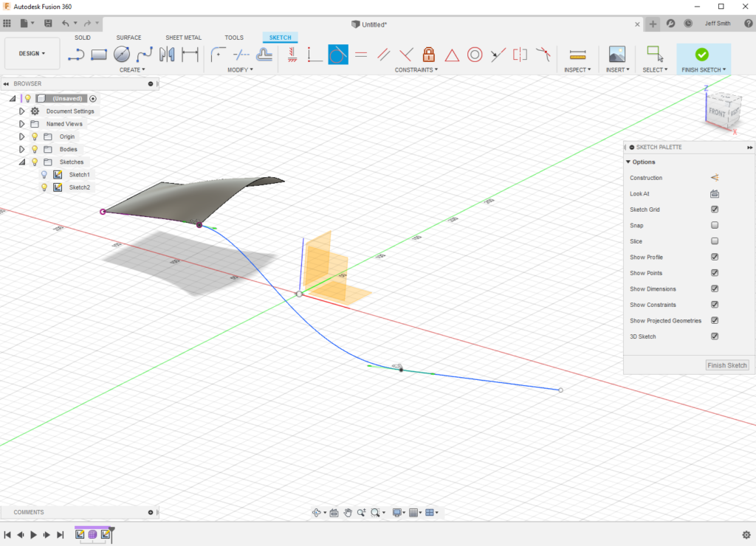Image resolution: width=756 pixels, height=546 pixels.
Task: Pick the Center Diameter Circle tool
Action: coord(122,54)
